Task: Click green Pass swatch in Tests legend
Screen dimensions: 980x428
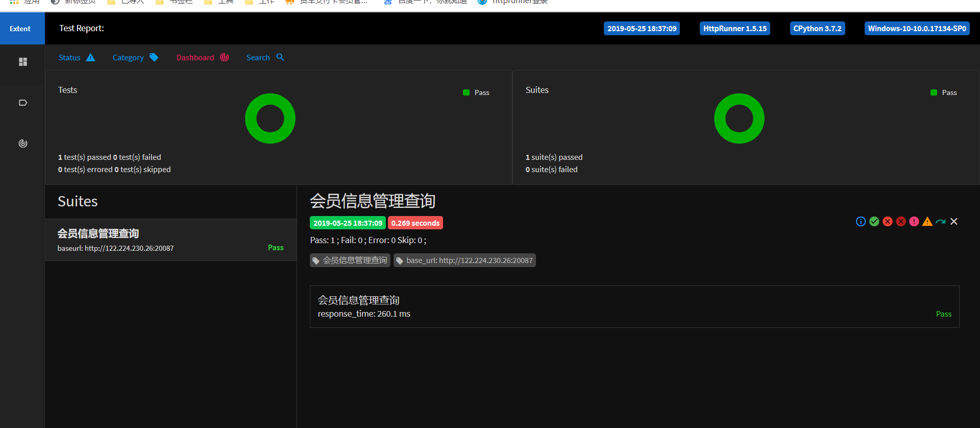Action: pos(466,92)
